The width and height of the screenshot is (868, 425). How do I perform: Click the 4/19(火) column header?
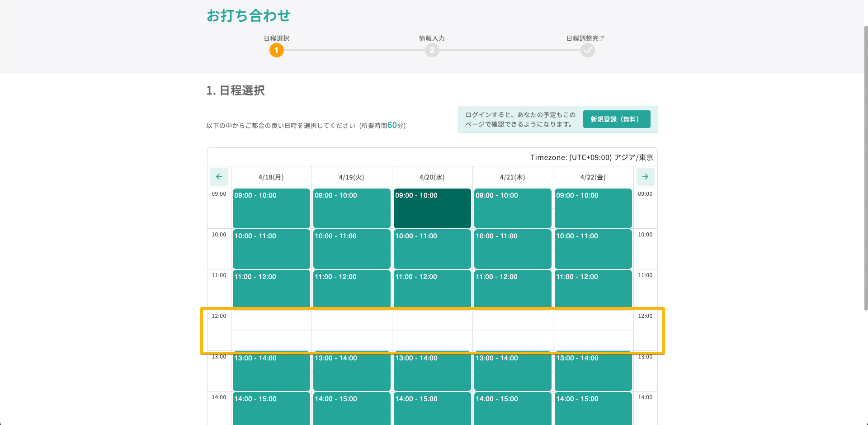(x=352, y=177)
